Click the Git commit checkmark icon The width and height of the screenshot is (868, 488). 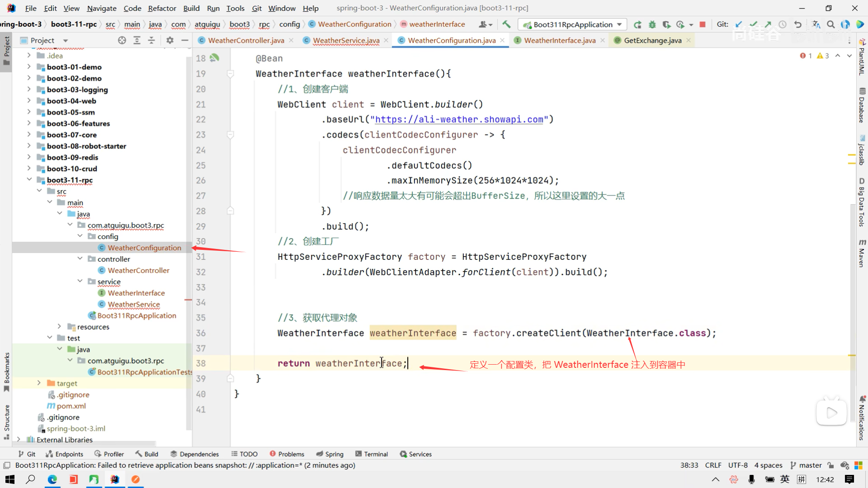click(753, 24)
